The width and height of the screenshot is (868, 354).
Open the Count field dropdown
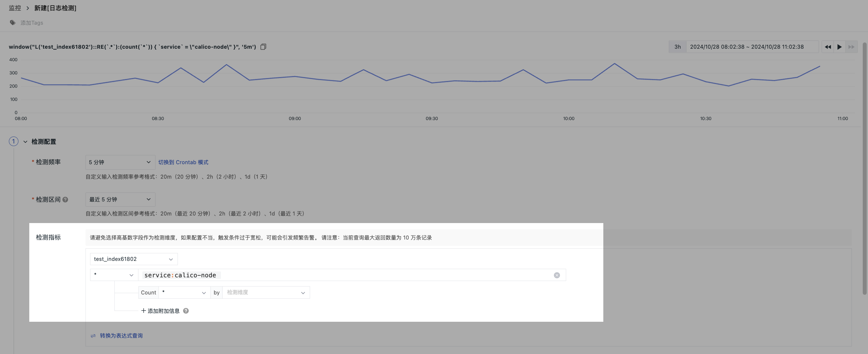[184, 292]
